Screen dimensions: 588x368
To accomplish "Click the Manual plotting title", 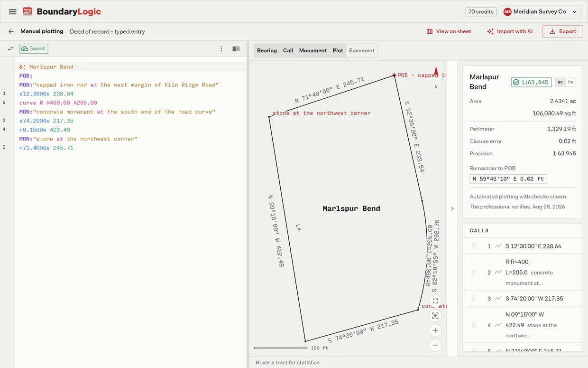I will coord(42,31).
